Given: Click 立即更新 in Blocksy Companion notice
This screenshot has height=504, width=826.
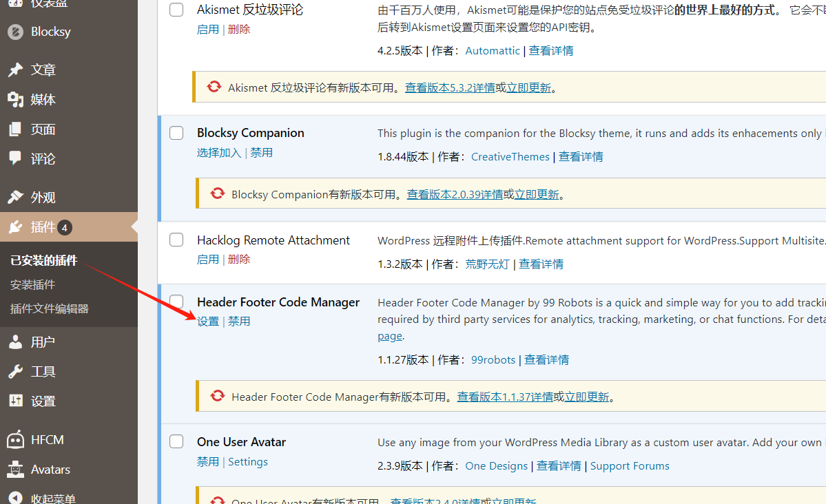Looking at the screenshot, I should pos(537,194).
